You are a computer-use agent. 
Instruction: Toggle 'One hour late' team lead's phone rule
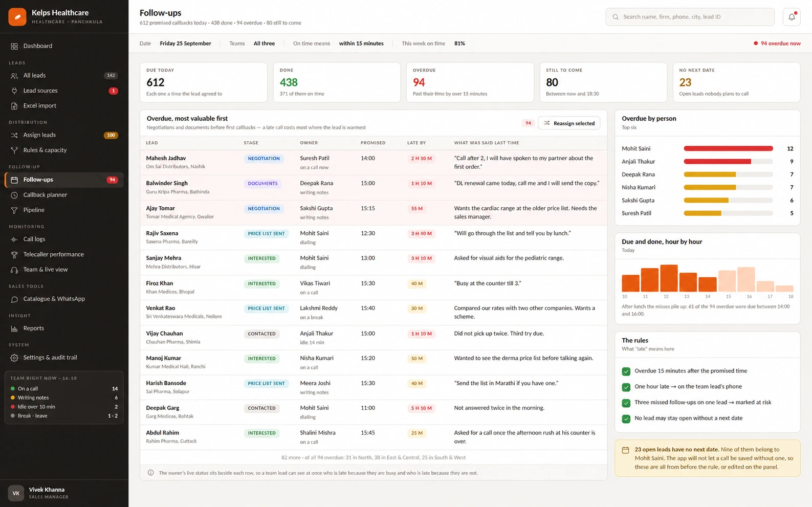(626, 387)
